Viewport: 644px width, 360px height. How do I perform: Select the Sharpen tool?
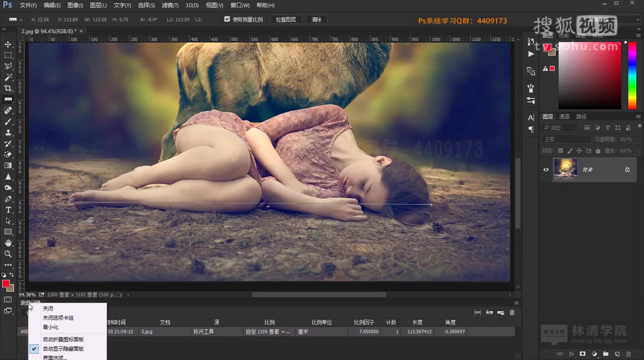(x=8, y=177)
